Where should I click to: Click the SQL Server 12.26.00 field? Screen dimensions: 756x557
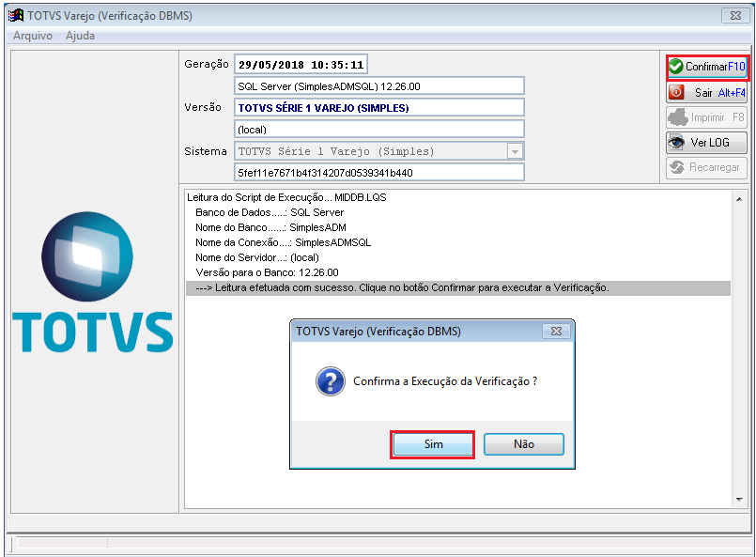tap(379, 86)
